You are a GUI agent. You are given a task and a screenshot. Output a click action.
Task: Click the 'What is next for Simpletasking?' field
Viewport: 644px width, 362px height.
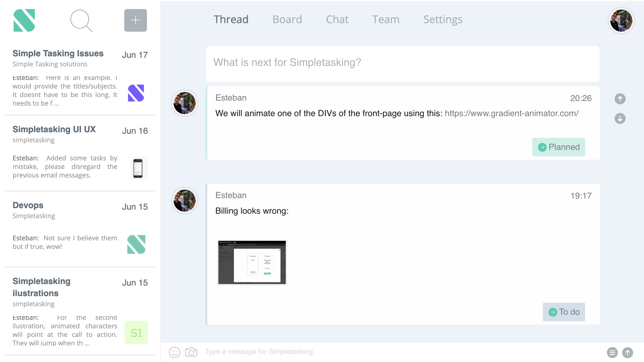(403, 64)
